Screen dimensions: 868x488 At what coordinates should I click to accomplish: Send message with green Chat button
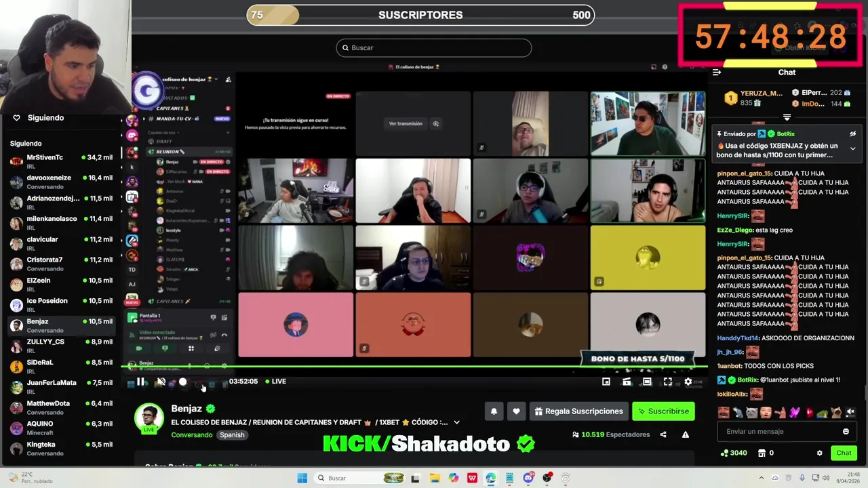pyautogui.click(x=844, y=453)
